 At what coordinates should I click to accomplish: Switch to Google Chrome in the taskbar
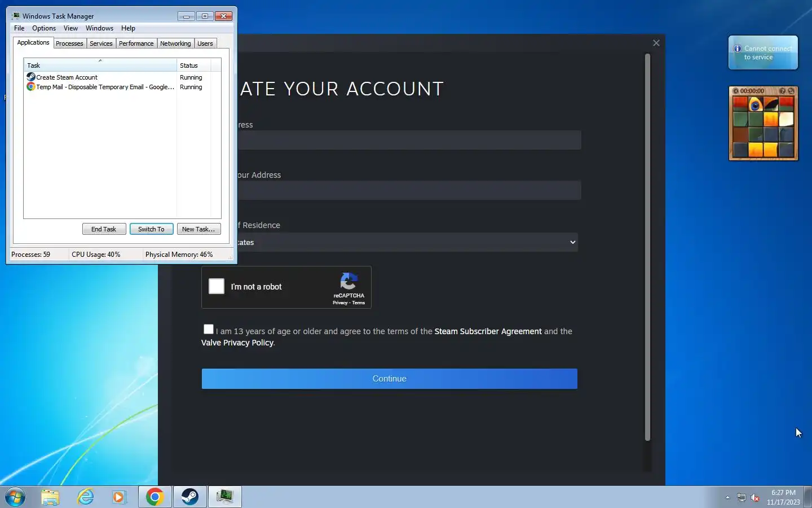click(x=155, y=497)
